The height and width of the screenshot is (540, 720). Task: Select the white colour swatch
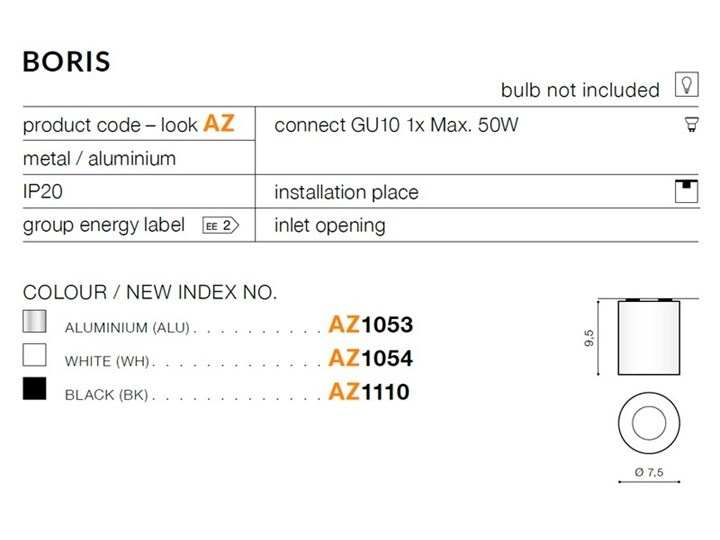[x=34, y=355]
